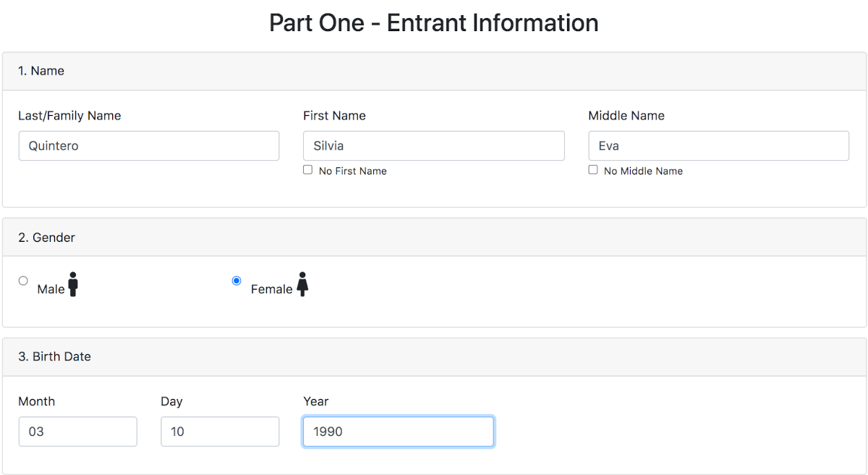Click the Year field showing 1990
The width and height of the screenshot is (868, 475).
(398, 431)
